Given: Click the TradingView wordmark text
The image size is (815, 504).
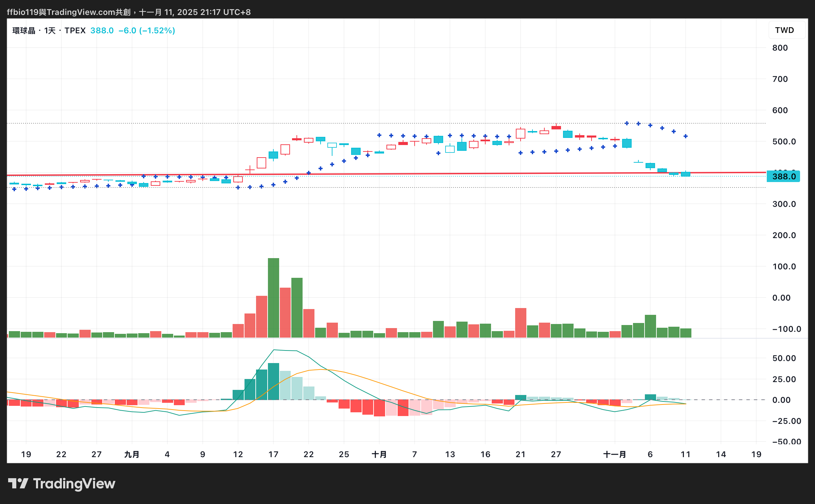Looking at the screenshot, I should [74, 483].
